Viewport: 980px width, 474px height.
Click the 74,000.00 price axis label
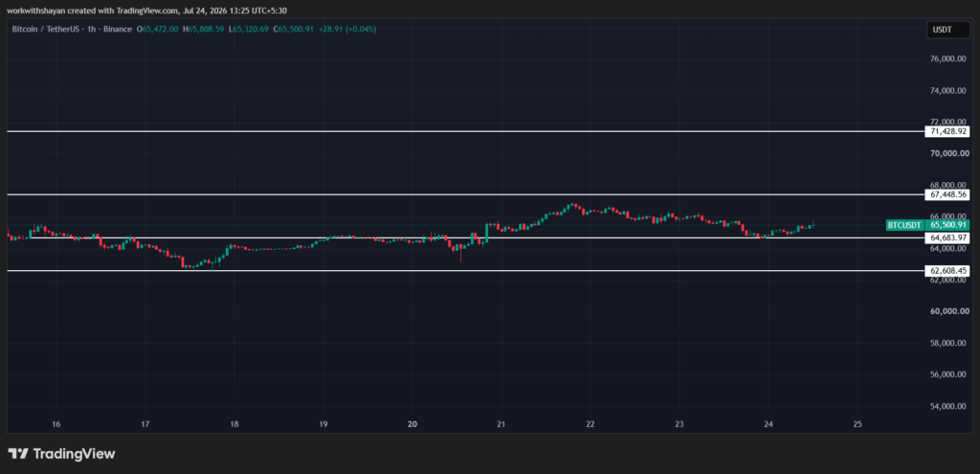click(x=948, y=91)
